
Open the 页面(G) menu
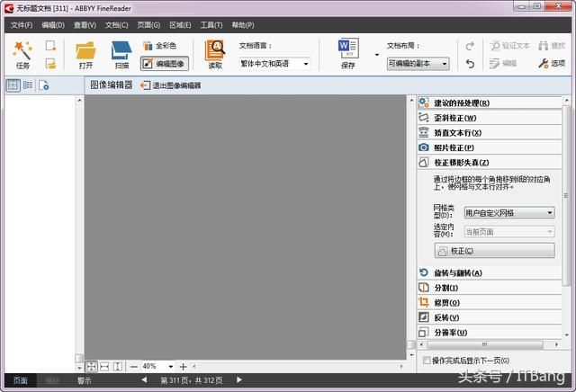(x=148, y=25)
